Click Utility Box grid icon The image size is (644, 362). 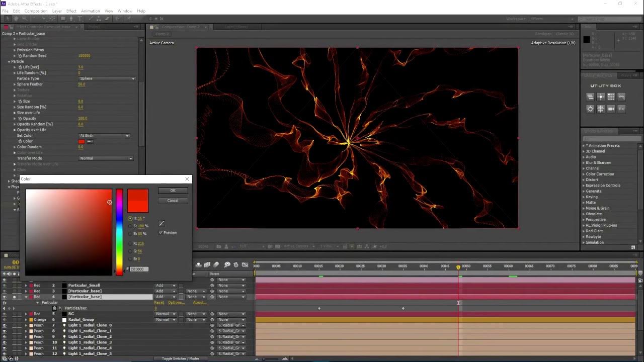pyautogui.click(x=611, y=97)
